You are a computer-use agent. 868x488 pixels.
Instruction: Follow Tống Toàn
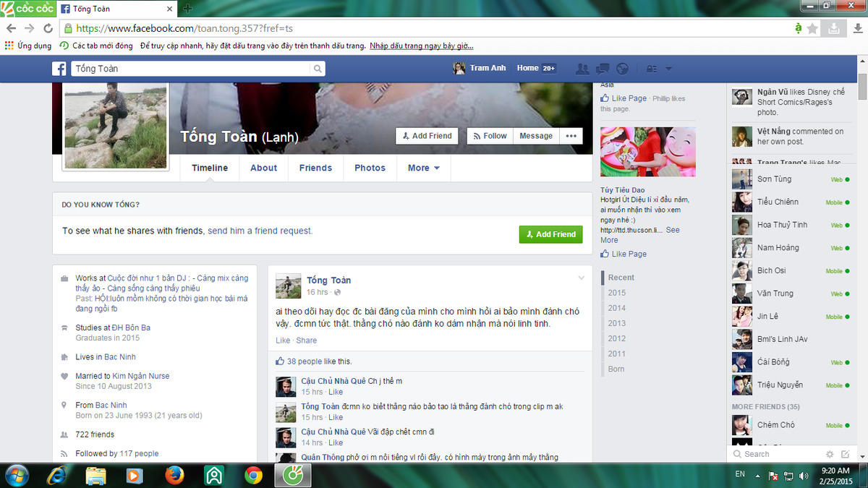[x=490, y=136]
